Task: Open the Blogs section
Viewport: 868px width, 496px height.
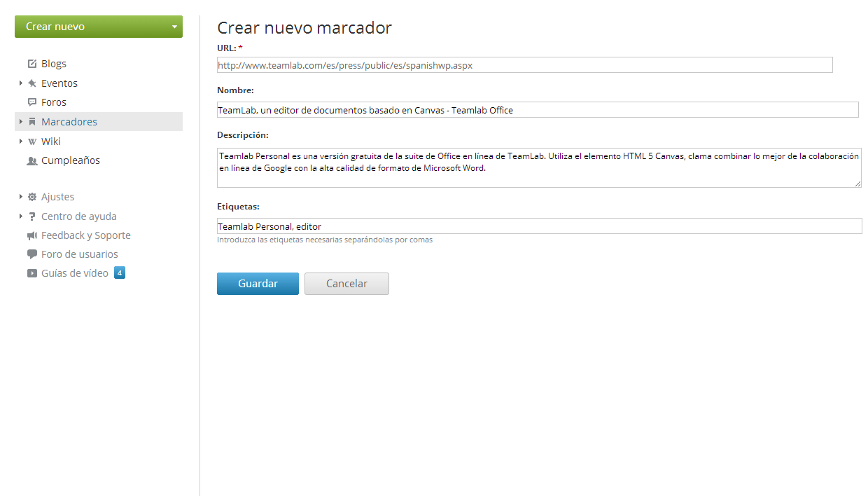Action: (54, 64)
